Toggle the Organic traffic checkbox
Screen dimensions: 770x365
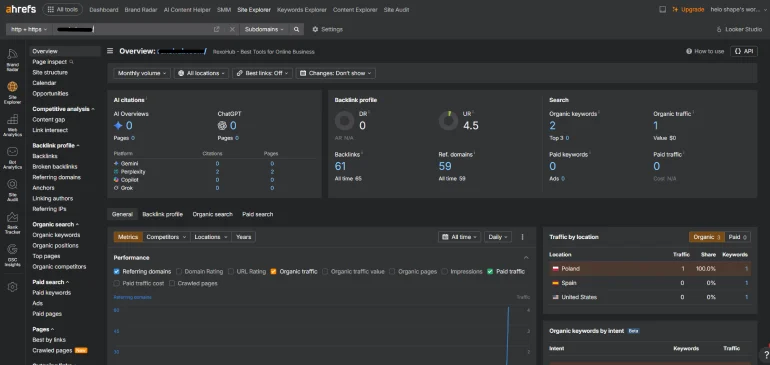(x=274, y=271)
